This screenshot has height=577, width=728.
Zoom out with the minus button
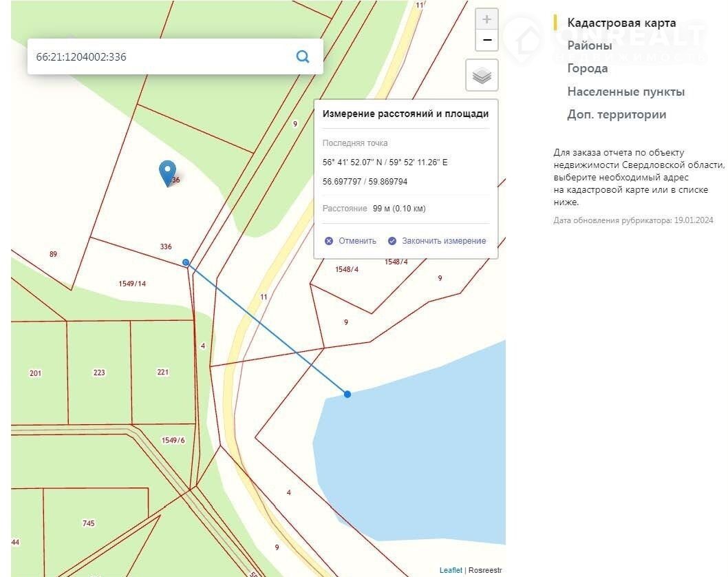(x=486, y=41)
